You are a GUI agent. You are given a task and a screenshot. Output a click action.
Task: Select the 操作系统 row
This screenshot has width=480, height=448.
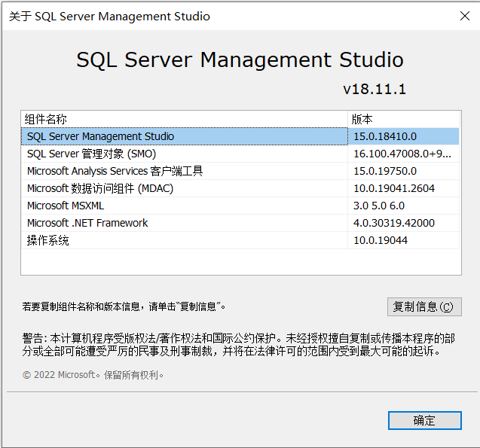point(48,240)
